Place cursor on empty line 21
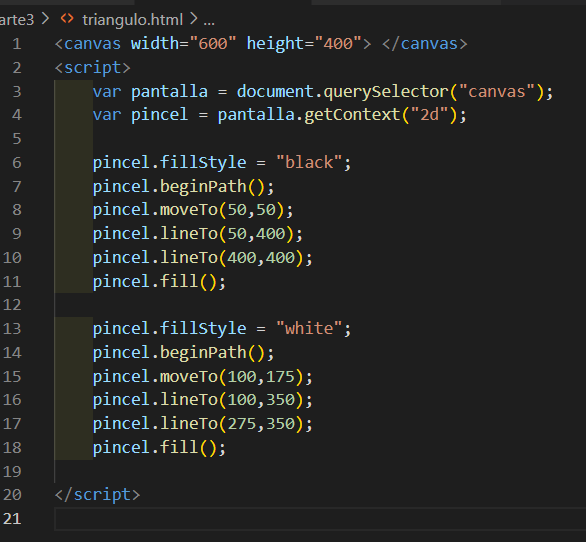 [x=320, y=519]
